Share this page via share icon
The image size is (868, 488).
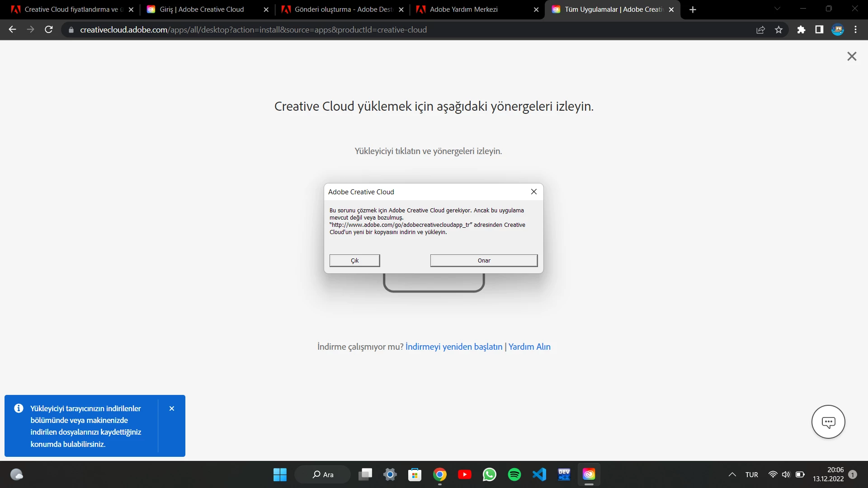pos(760,30)
